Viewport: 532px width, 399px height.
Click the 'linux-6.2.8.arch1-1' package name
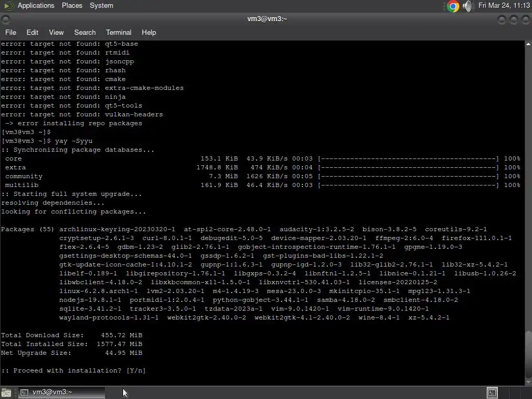(x=98, y=291)
